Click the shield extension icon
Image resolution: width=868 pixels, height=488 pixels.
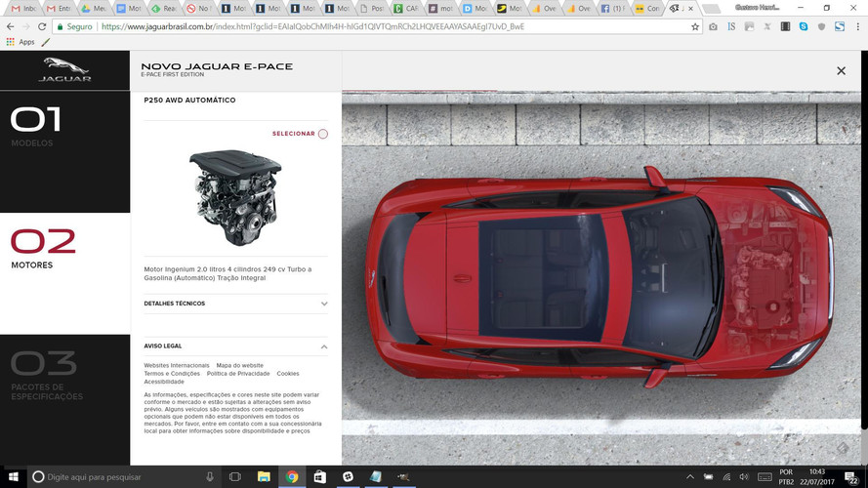click(x=821, y=26)
